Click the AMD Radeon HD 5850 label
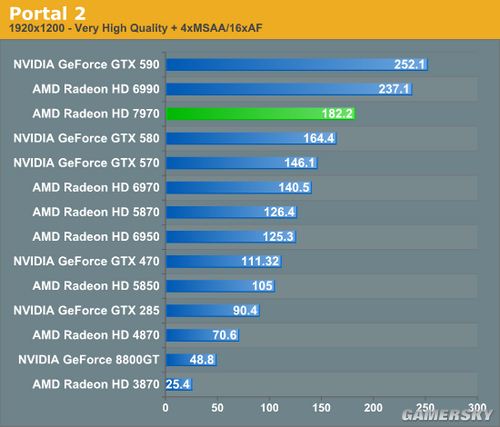500x427 pixels. point(96,286)
